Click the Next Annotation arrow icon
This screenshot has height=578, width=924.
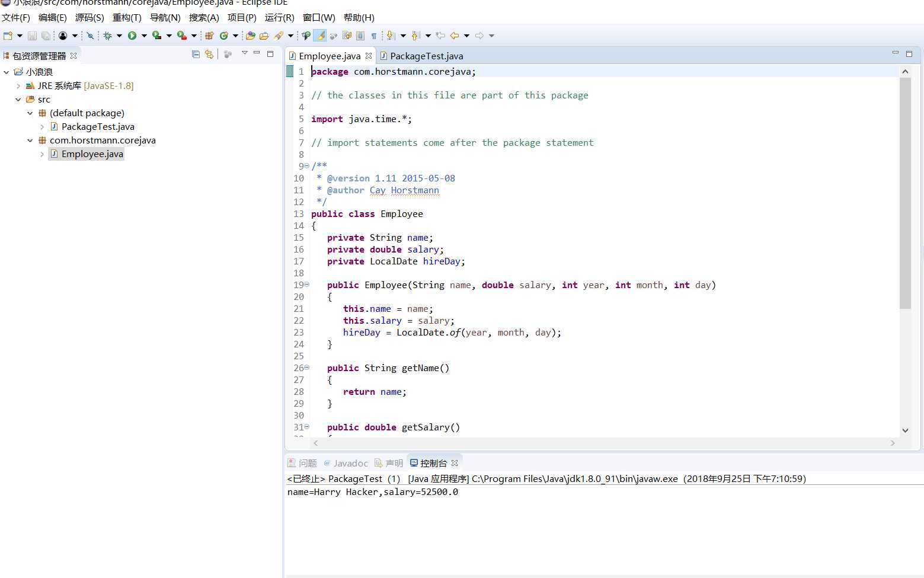(391, 36)
